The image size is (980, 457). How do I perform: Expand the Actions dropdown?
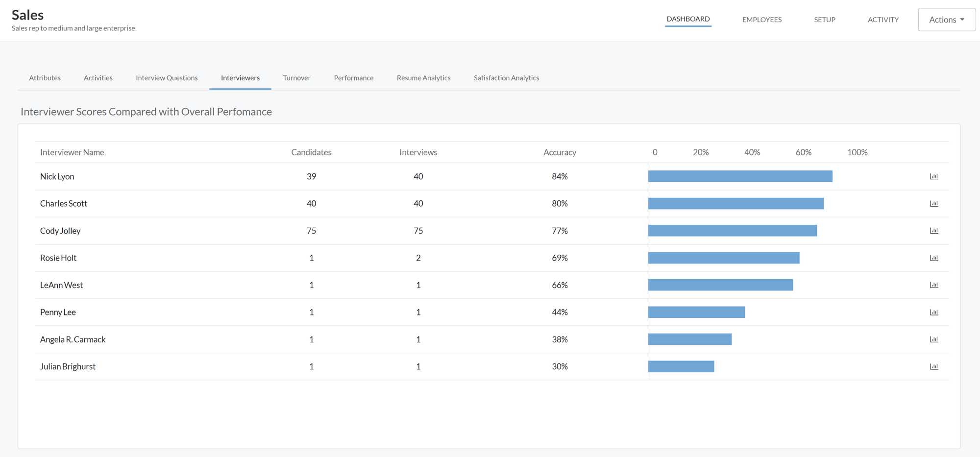tap(947, 20)
